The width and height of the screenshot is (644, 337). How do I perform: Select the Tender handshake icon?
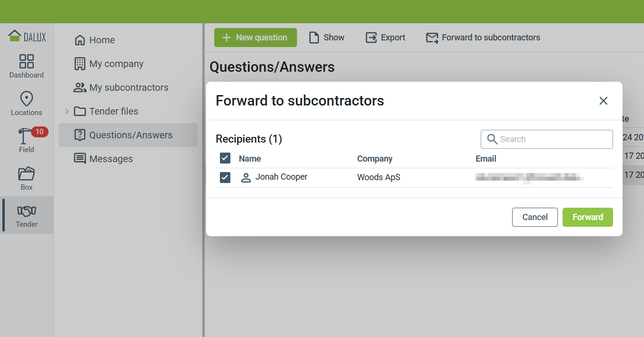click(x=27, y=211)
